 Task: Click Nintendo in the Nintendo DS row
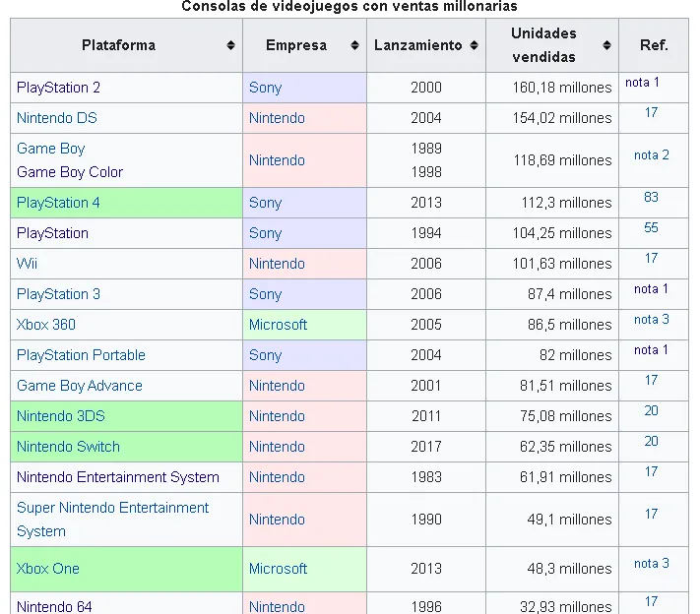pos(277,118)
